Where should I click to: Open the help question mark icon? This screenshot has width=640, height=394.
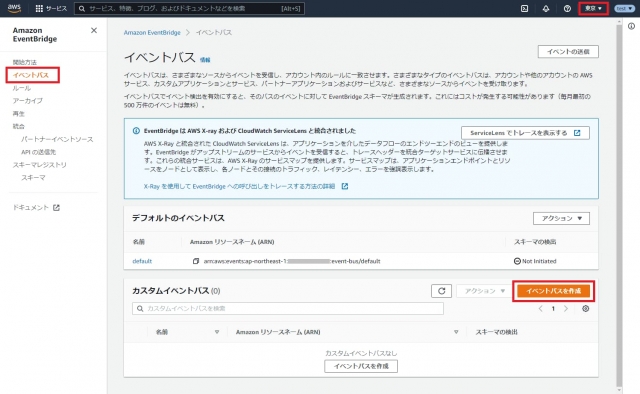pyautogui.click(x=567, y=8)
